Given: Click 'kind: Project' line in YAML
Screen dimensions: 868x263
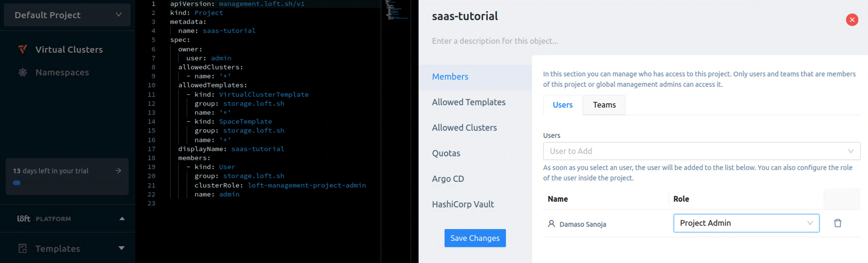Looking at the screenshot, I should point(197,13).
